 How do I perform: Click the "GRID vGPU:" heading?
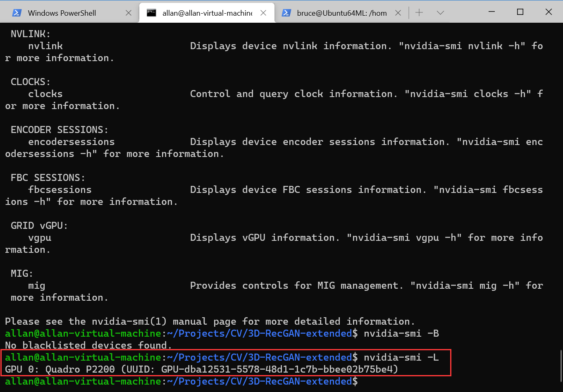[x=40, y=226]
